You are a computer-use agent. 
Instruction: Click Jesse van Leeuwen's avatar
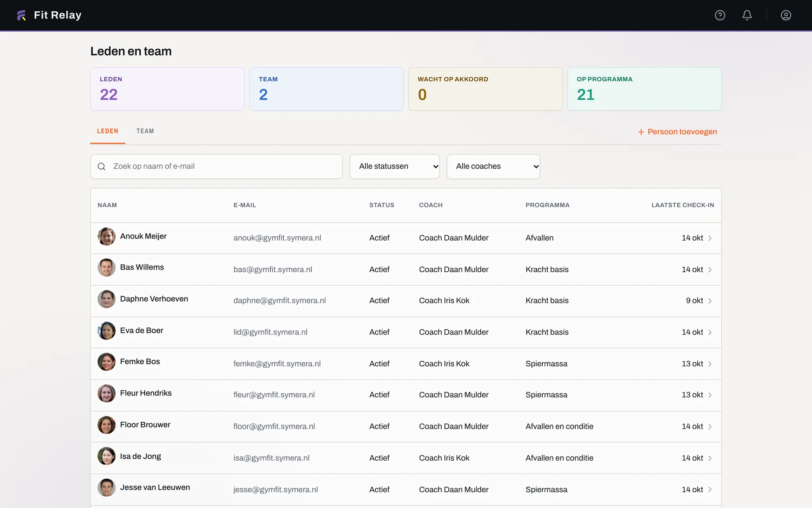106,488
